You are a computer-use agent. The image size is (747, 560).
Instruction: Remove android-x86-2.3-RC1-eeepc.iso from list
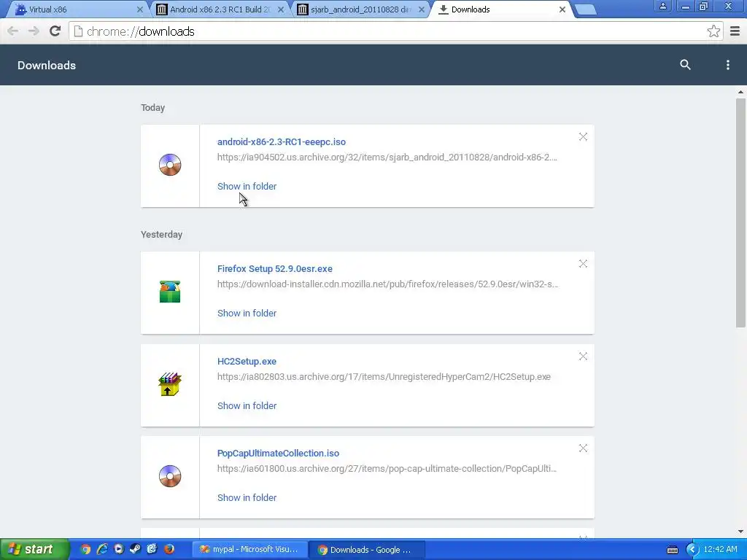tap(583, 136)
